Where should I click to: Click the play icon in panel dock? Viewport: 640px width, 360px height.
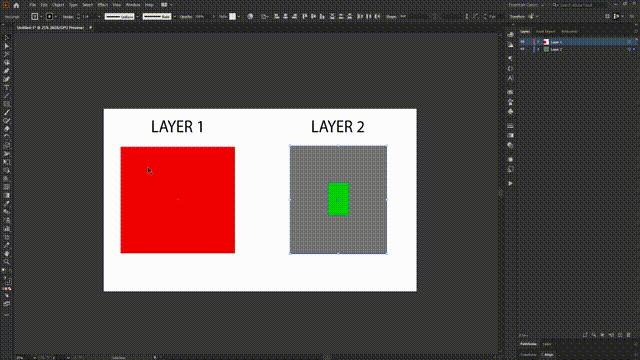coord(510,183)
